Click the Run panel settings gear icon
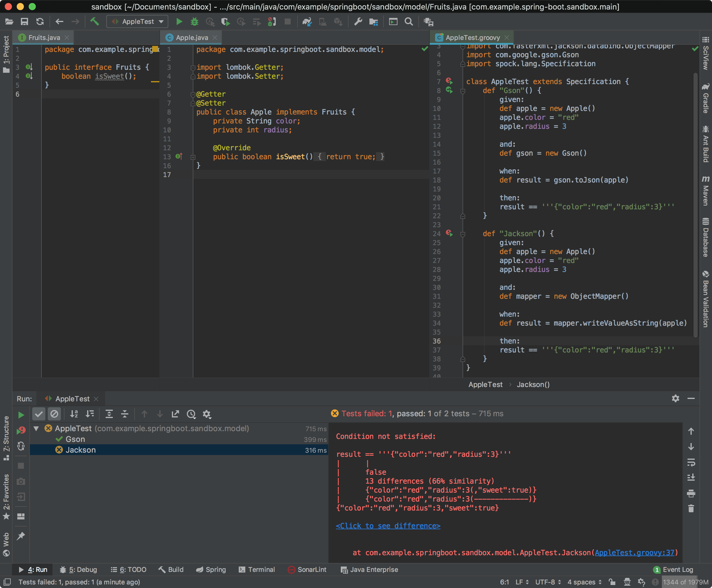This screenshot has height=588, width=712. pos(675,398)
